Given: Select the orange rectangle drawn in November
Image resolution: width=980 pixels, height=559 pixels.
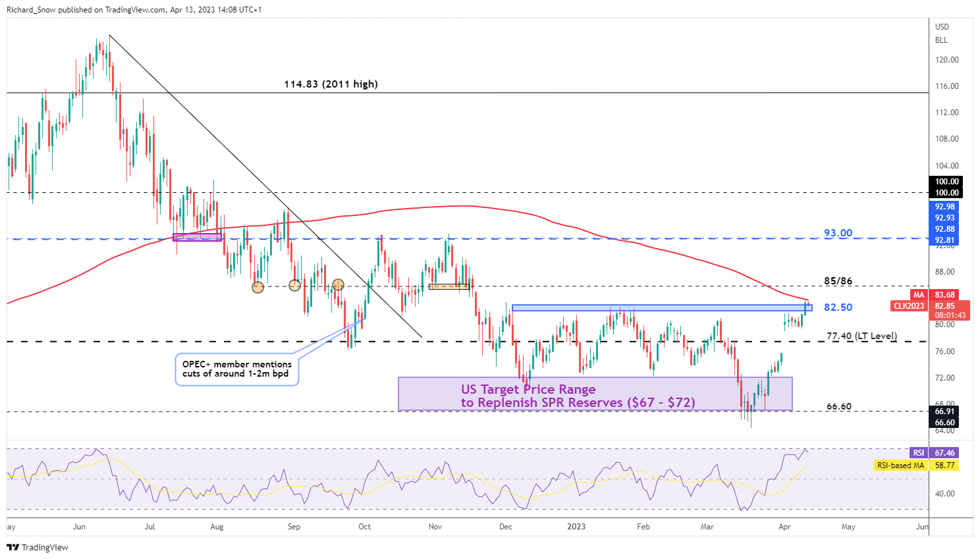Looking at the screenshot, I should (449, 286).
